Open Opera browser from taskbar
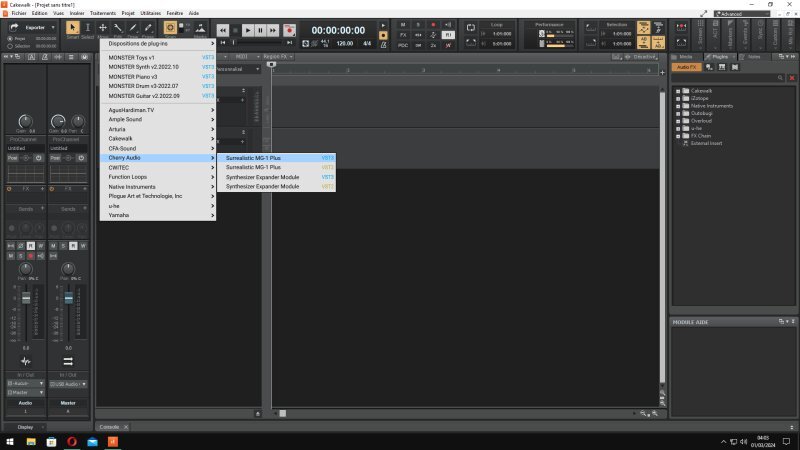This screenshot has width=800, height=450. [x=73, y=441]
